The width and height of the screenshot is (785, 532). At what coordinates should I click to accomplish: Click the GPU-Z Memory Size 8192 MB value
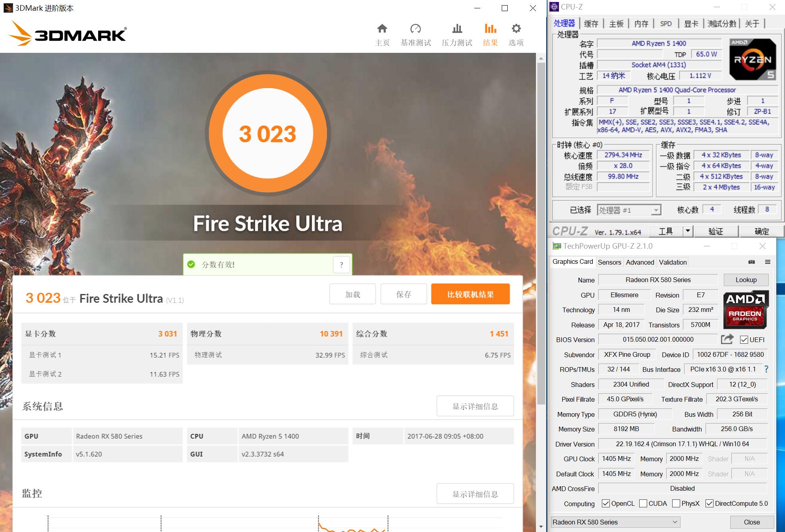coord(626,429)
